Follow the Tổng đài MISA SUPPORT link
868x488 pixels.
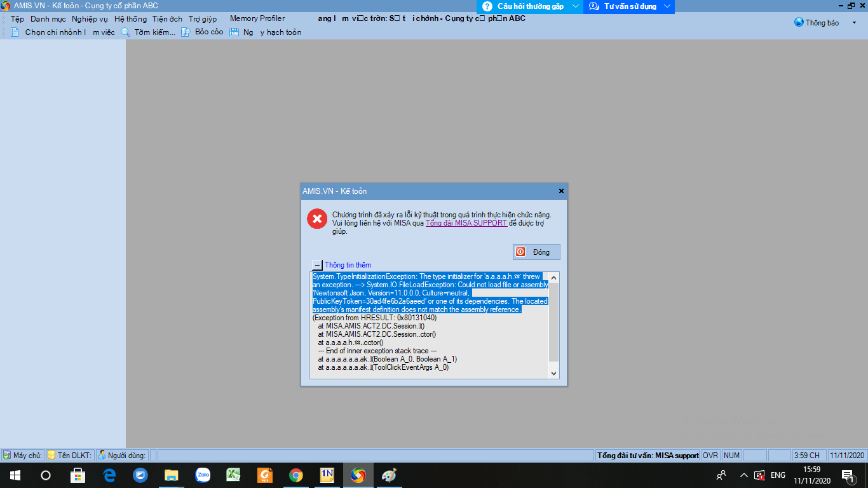pyautogui.click(x=466, y=223)
